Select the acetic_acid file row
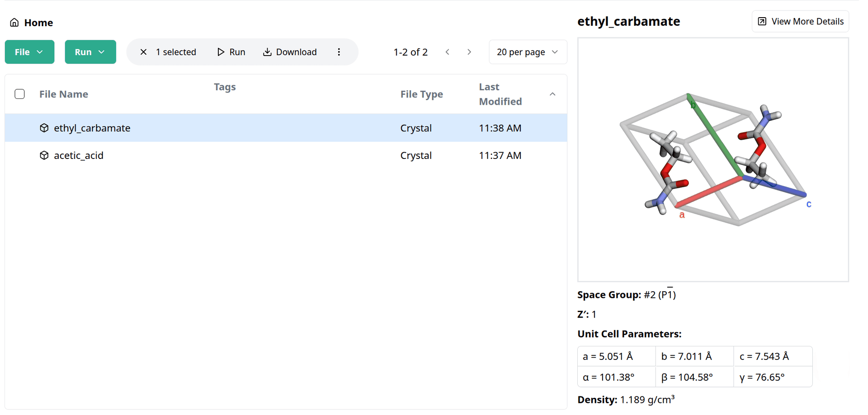Screen dimensions: 868x415 (226, 155)
